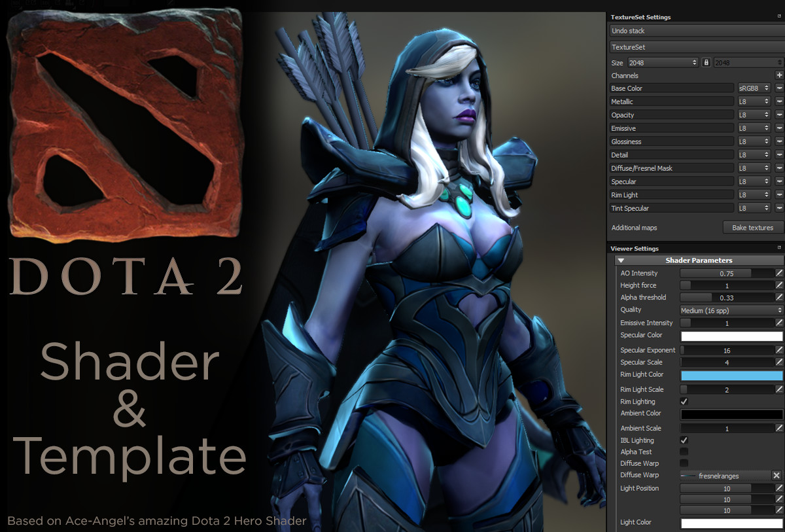Click the add channel plus icon
This screenshot has height=532, width=785.
(779, 75)
